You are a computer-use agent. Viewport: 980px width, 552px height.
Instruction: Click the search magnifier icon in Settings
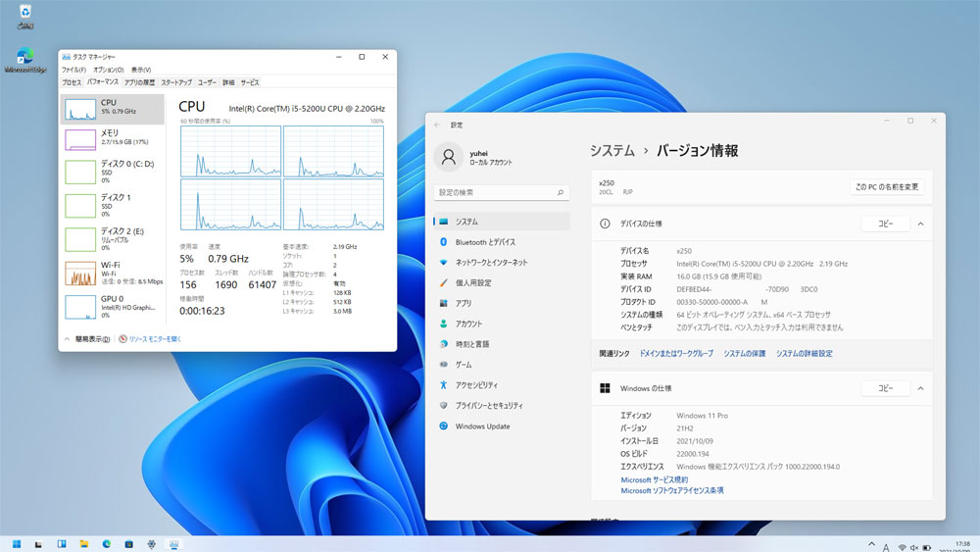[x=560, y=192]
